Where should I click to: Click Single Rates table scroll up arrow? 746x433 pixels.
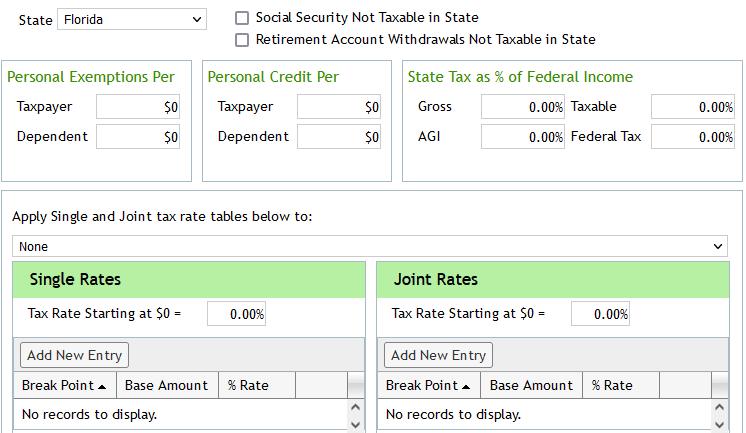tap(355, 407)
